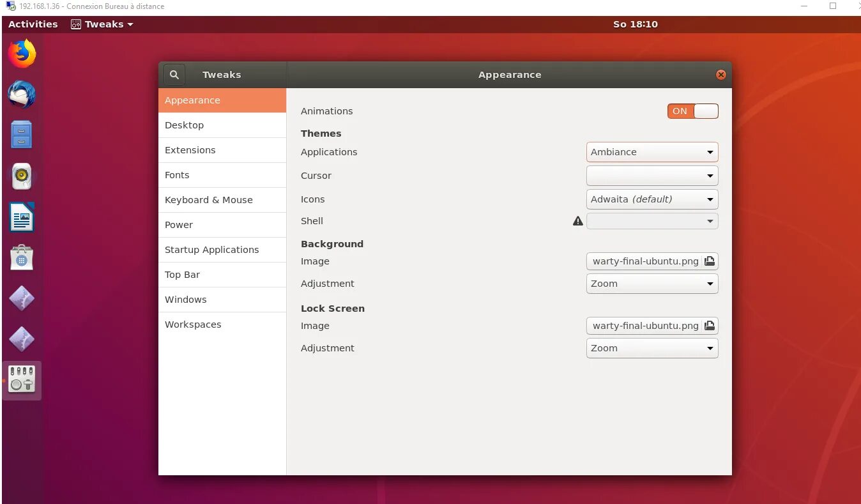This screenshot has width=861, height=504.
Task: Click Activities in the top bar
Action: click(33, 24)
